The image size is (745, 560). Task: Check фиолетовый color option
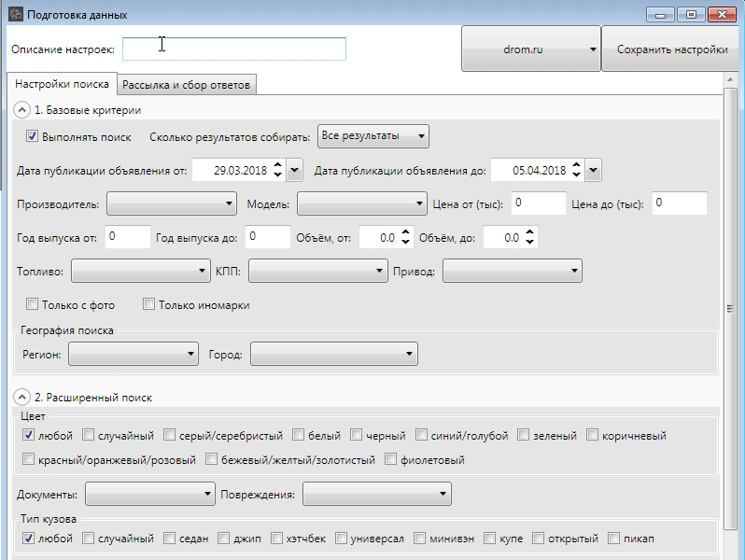click(390, 459)
